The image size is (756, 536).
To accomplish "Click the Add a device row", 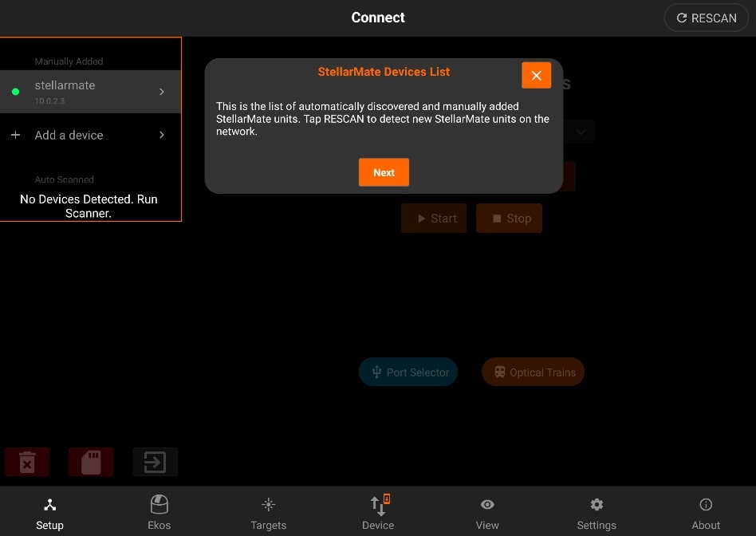I will pos(90,135).
